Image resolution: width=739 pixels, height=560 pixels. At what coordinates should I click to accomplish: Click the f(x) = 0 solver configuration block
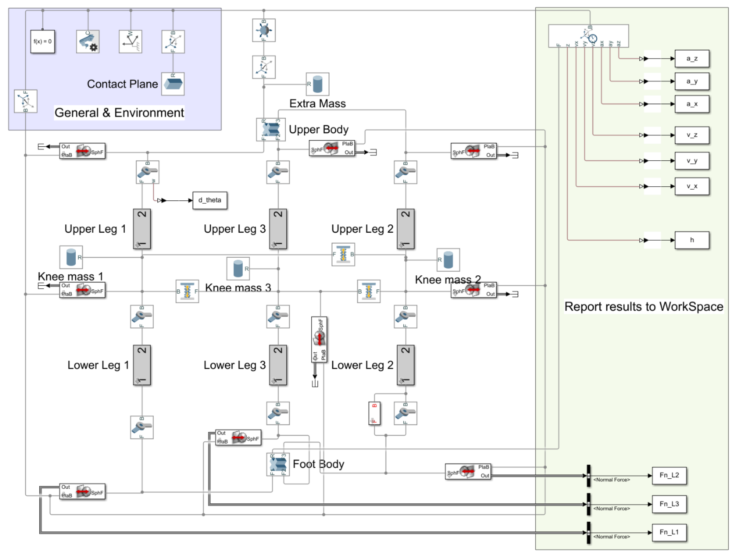tap(42, 41)
